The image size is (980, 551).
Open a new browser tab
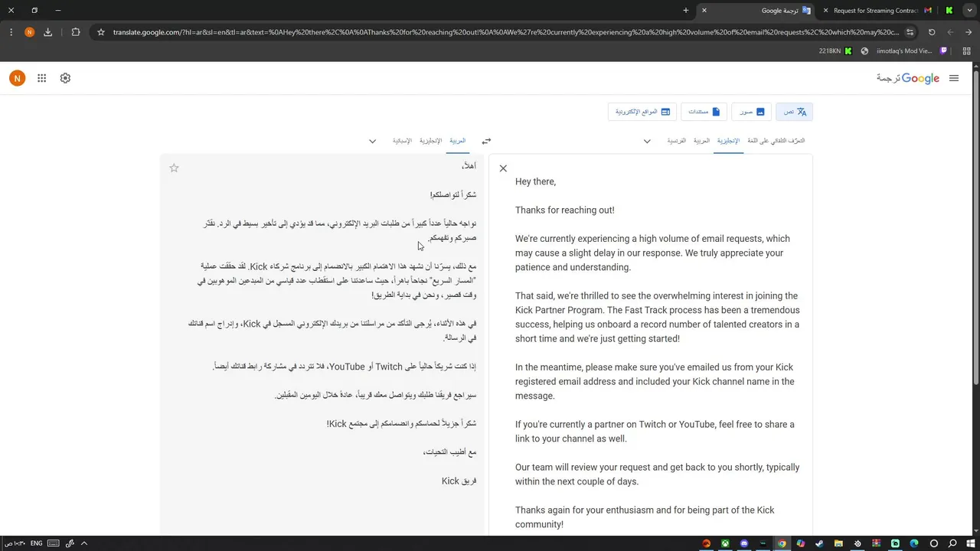[686, 11]
